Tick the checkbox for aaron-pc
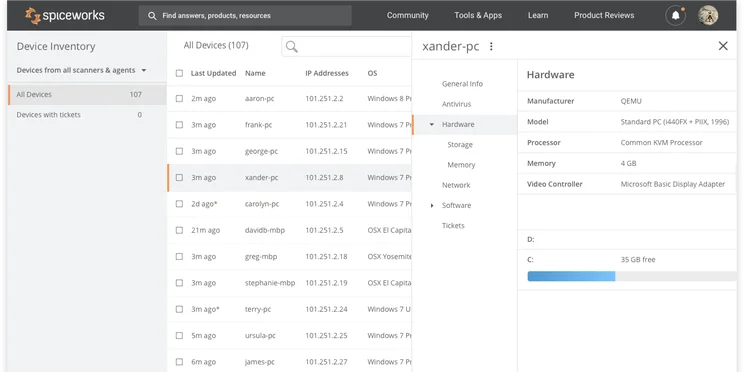This screenshot has width=744, height=372. (x=179, y=99)
